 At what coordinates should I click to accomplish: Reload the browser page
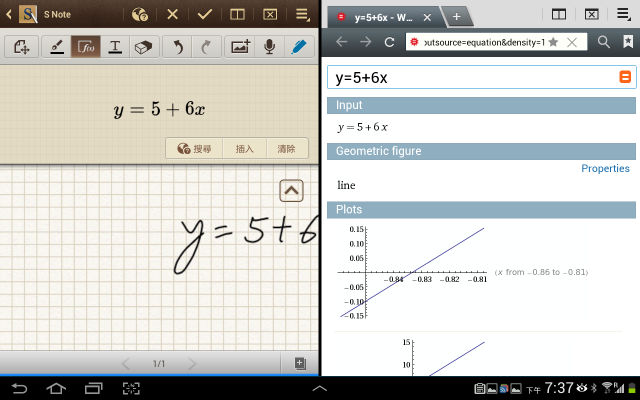tap(389, 42)
